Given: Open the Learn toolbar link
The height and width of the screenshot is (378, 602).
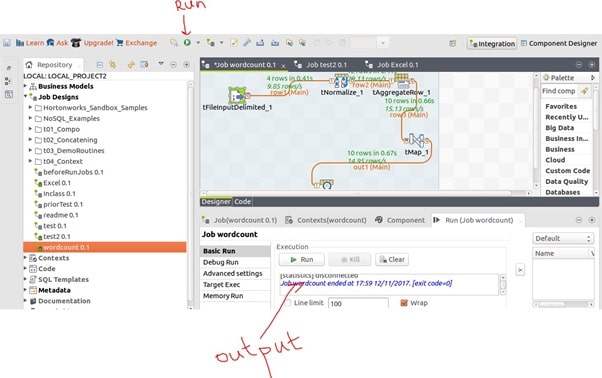Looking at the screenshot, I should point(35,43).
